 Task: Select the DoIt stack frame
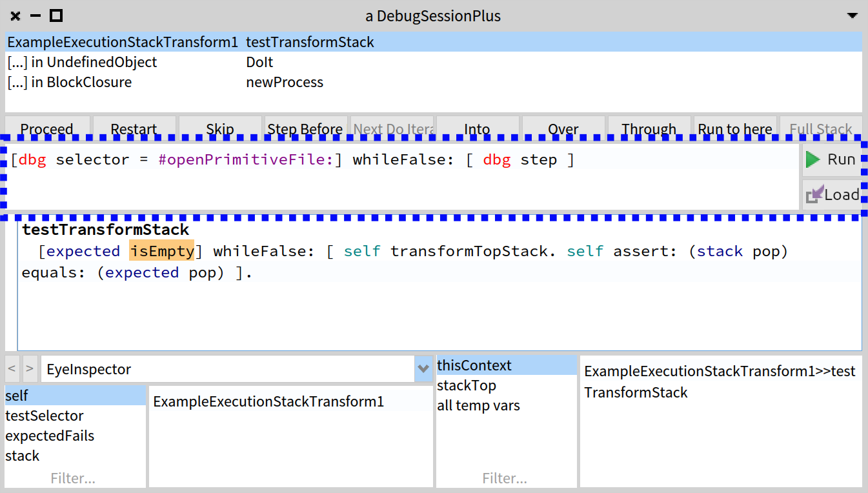[259, 63]
